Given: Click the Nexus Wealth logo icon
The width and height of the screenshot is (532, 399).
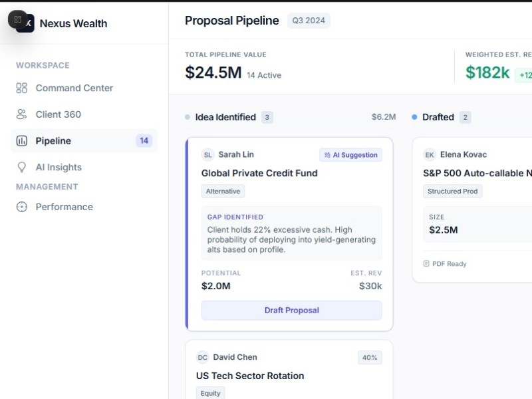Looking at the screenshot, I should tap(25, 23).
